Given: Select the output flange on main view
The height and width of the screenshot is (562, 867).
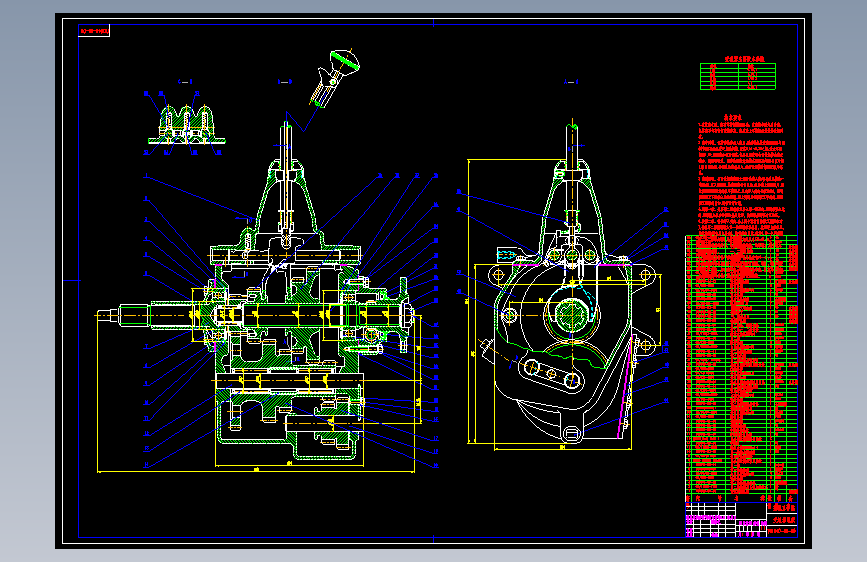Looking at the screenshot, I should (403, 315).
